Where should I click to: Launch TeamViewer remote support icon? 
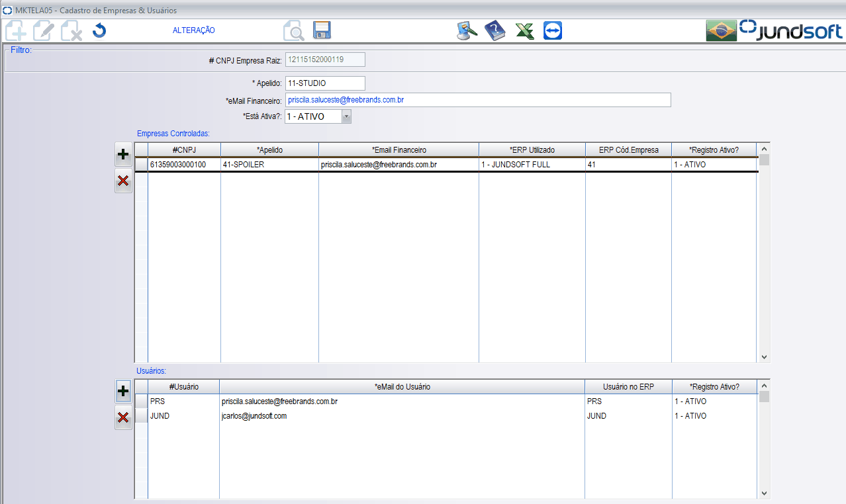pyautogui.click(x=553, y=31)
